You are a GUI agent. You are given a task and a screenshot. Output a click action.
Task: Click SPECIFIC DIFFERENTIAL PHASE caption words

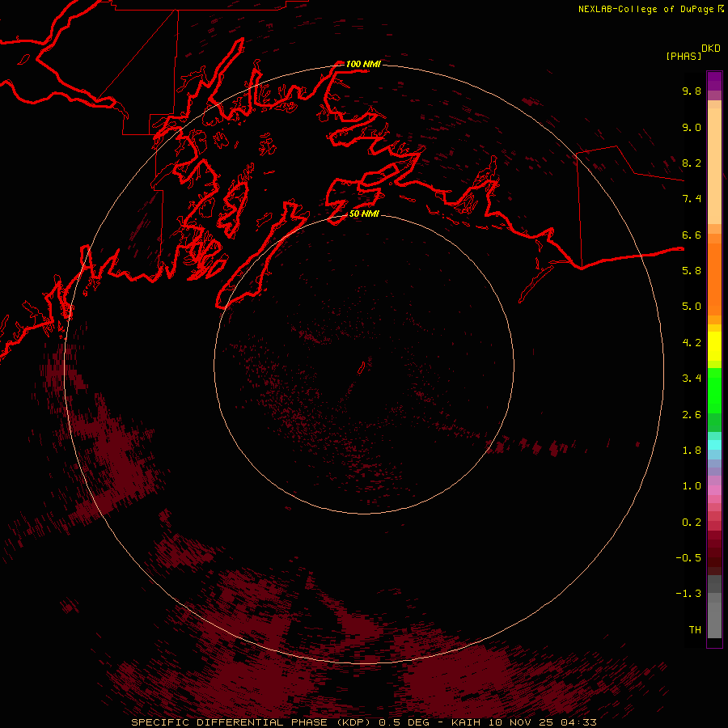pos(230,722)
